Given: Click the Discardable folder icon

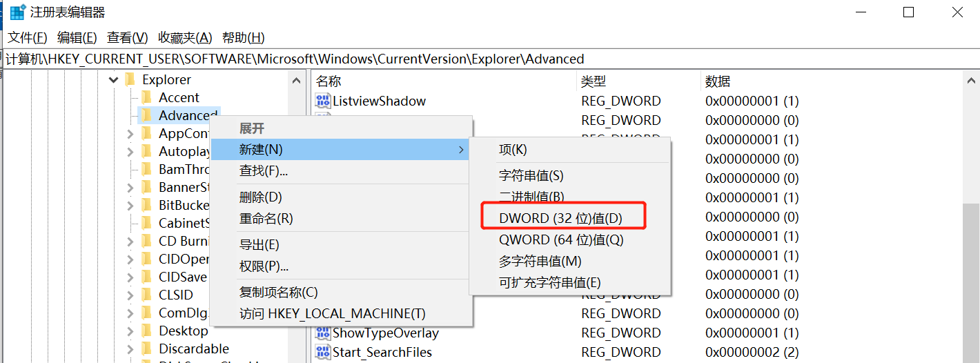Looking at the screenshot, I should point(146,349).
